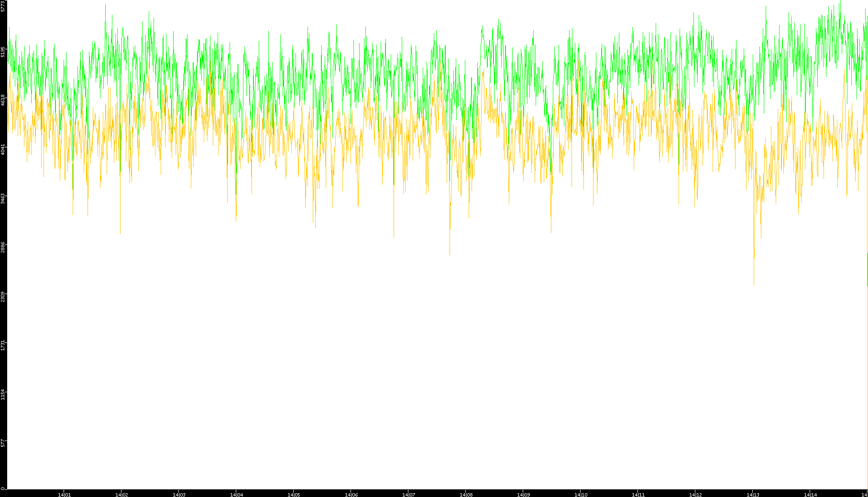868x497 pixels.
Task: Jump to the 14:07 time marker
Action: tap(408, 495)
